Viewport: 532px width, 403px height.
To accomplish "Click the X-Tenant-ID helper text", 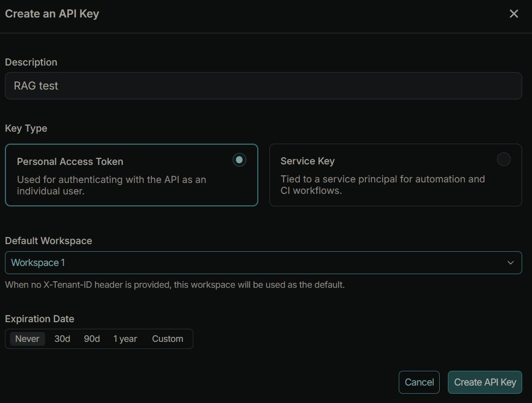I will (x=175, y=285).
